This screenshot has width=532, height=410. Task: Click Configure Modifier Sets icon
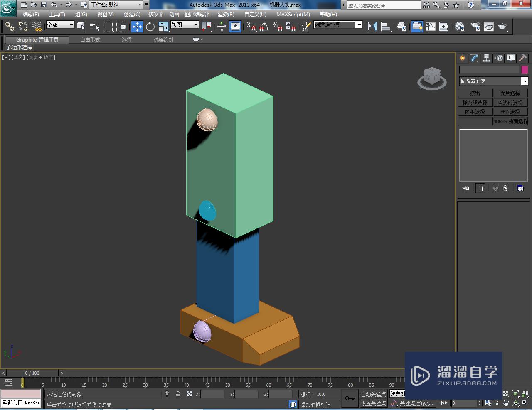point(520,188)
